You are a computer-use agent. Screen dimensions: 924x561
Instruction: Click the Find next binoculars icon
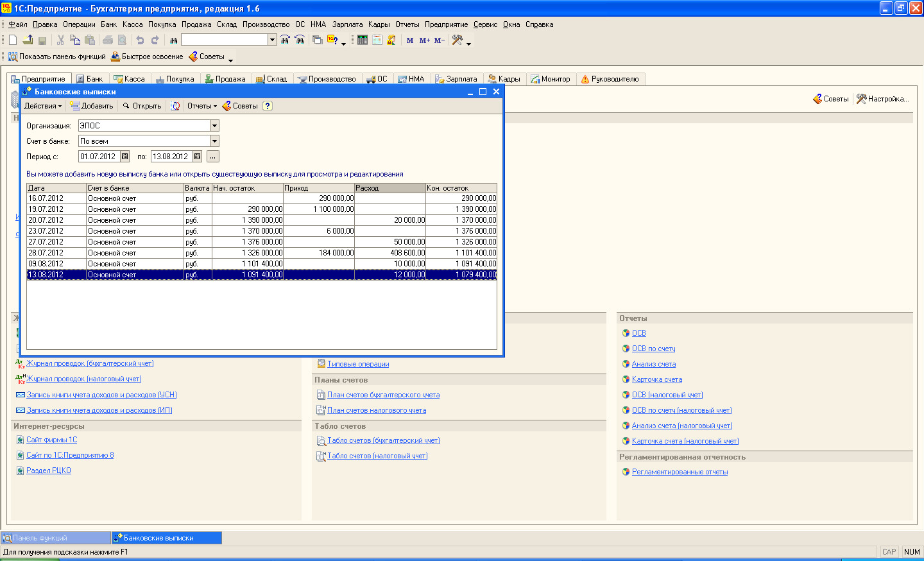click(285, 40)
